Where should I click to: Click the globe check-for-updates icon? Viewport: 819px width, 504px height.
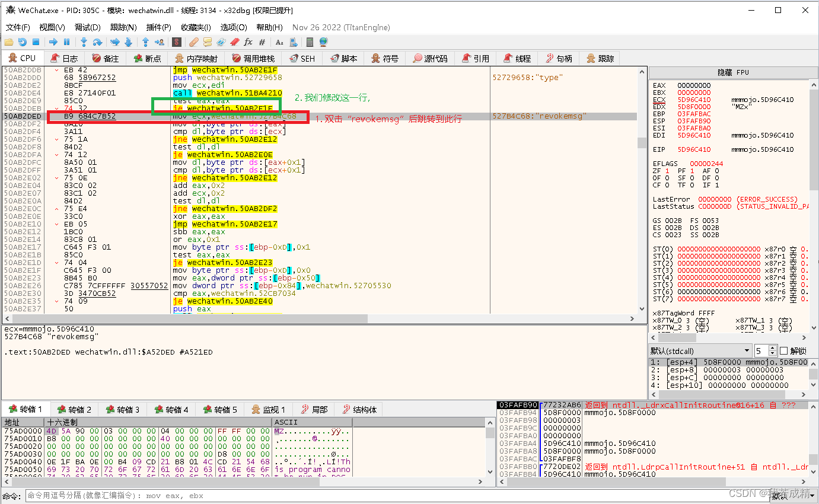324,42
